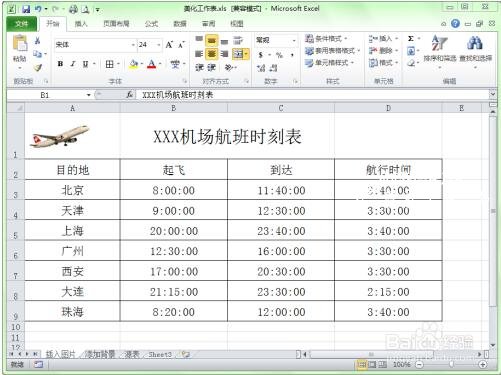Click Merge and Center icon
501x375 pixels.
(x=238, y=54)
